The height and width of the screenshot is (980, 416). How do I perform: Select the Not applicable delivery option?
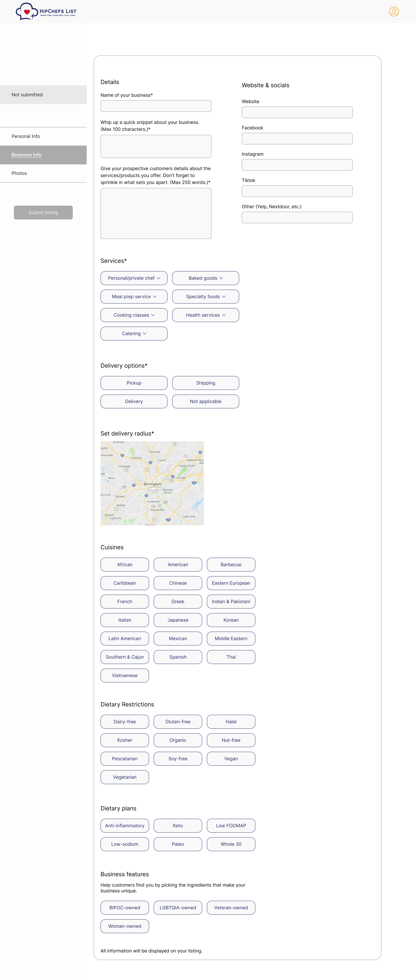[205, 401]
